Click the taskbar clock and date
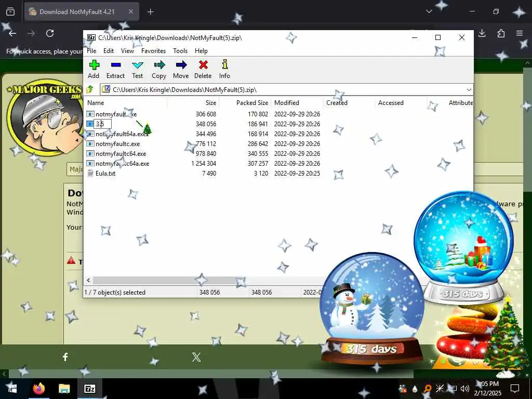The height and width of the screenshot is (399, 532). pos(487,389)
